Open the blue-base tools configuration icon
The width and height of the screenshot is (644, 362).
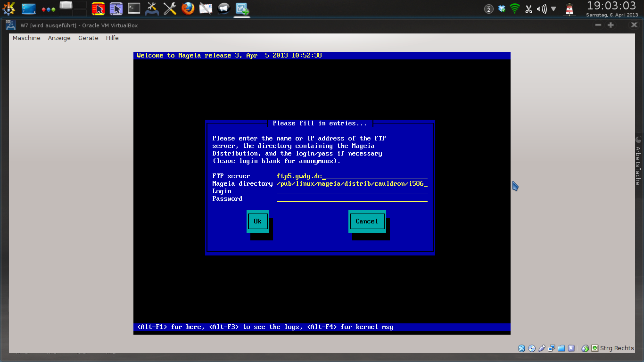152,8
